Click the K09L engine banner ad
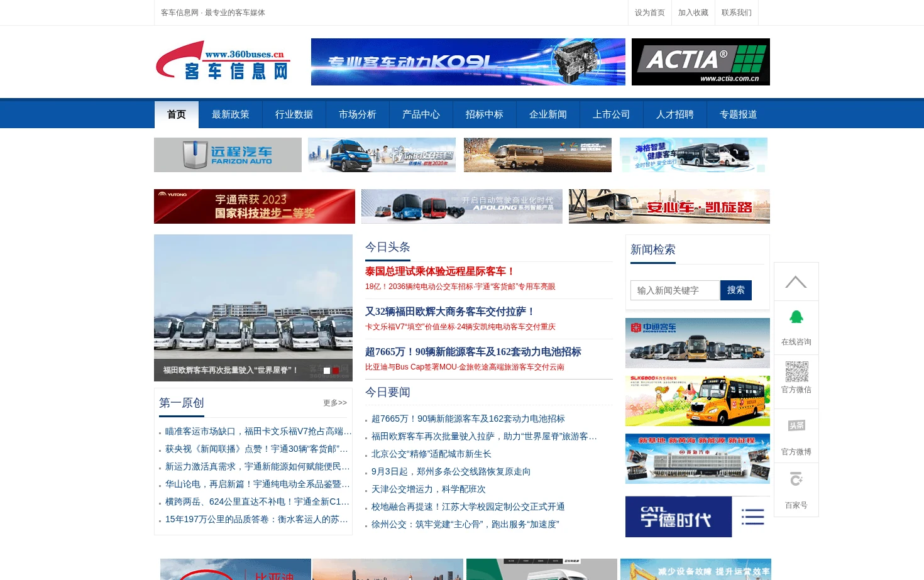924x580 pixels. 468,62
